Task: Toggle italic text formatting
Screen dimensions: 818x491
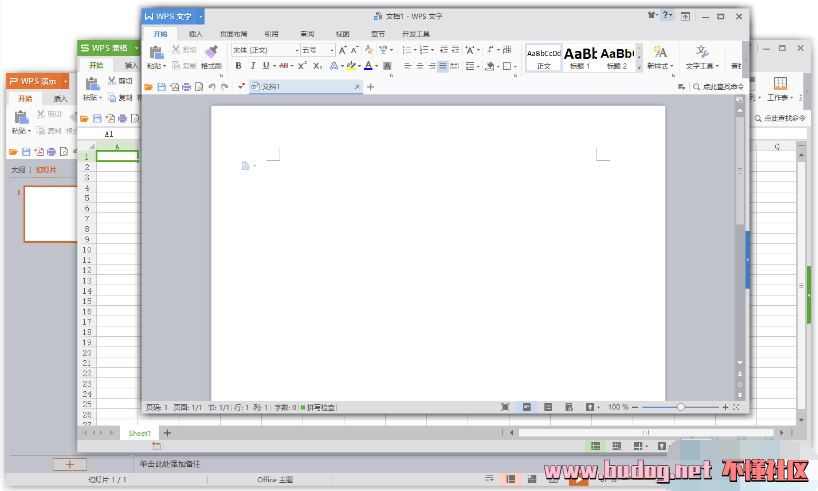Action: point(252,66)
